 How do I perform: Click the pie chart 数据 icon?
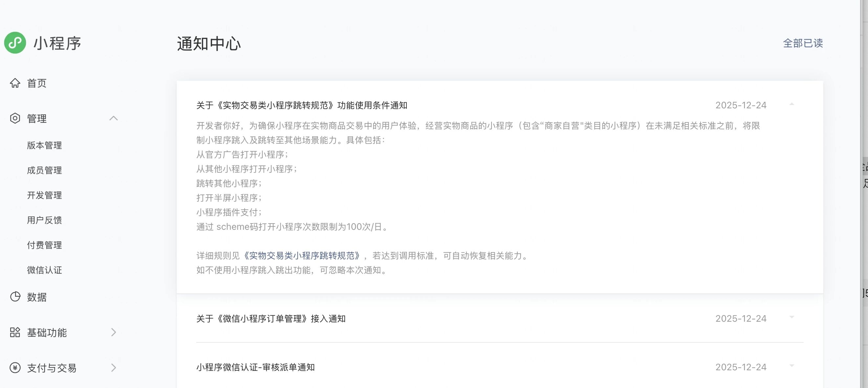(x=15, y=297)
